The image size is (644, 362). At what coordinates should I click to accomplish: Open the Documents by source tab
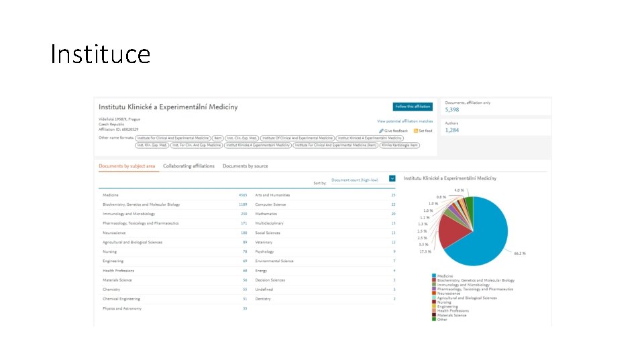(x=246, y=166)
